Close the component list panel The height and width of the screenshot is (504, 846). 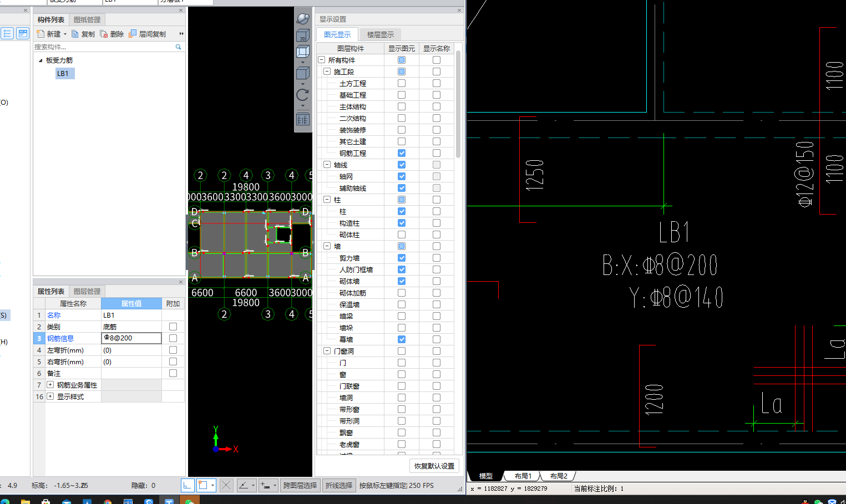pos(181,10)
